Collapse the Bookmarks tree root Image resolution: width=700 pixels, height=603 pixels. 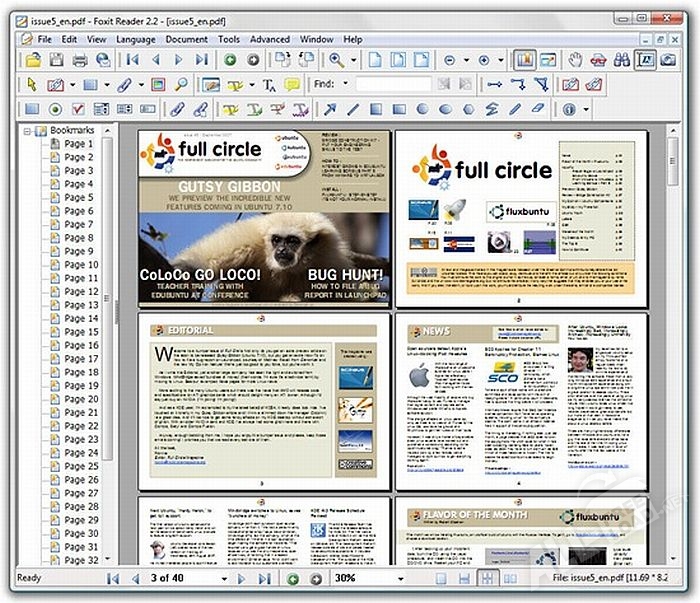tap(27, 131)
